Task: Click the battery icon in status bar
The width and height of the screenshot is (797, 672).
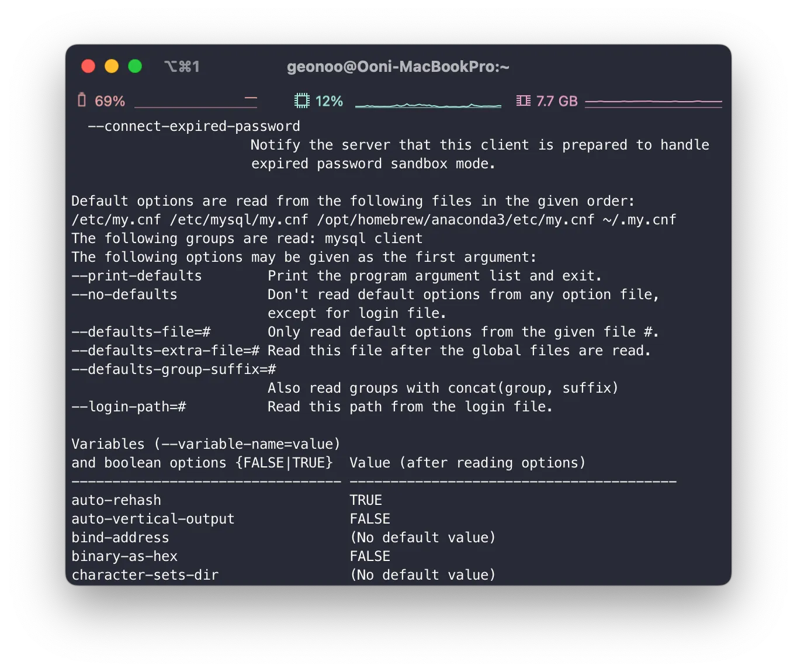Action: 82,101
